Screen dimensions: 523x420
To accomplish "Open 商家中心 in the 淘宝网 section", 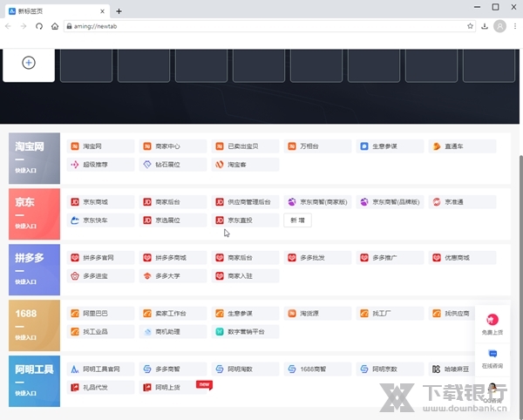I will 173,146.
